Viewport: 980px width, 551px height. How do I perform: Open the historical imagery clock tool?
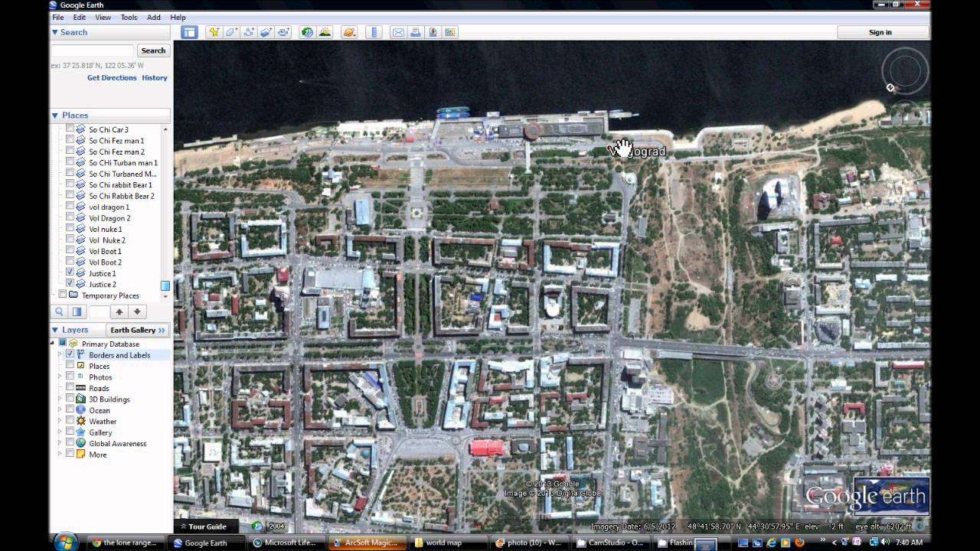(307, 32)
